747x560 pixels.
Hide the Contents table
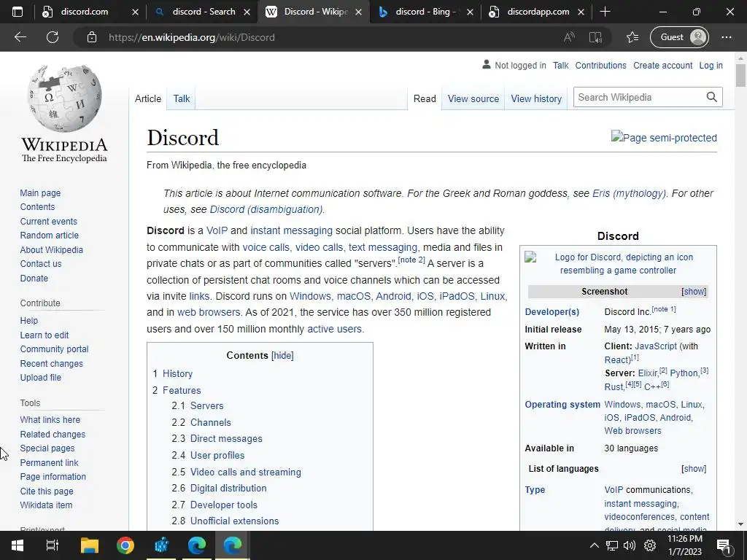coord(282,355)
